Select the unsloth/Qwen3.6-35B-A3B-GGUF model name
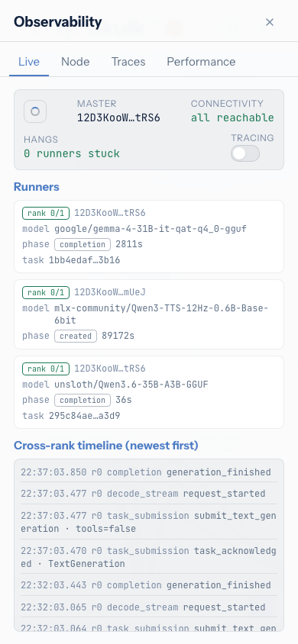Viewport: 298px width, 644px height. tap(131, 385)
